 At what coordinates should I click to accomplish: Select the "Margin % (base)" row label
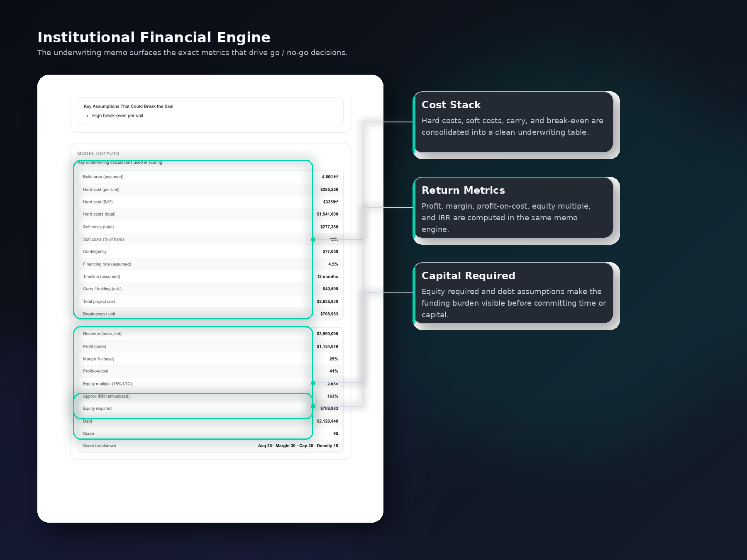click(98, 359)
